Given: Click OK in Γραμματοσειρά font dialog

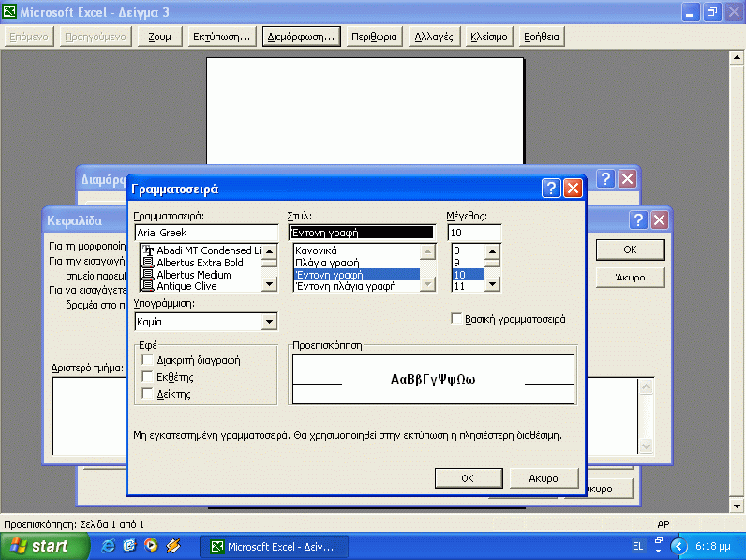Looking at the screenshot, I should click(468, 478).
